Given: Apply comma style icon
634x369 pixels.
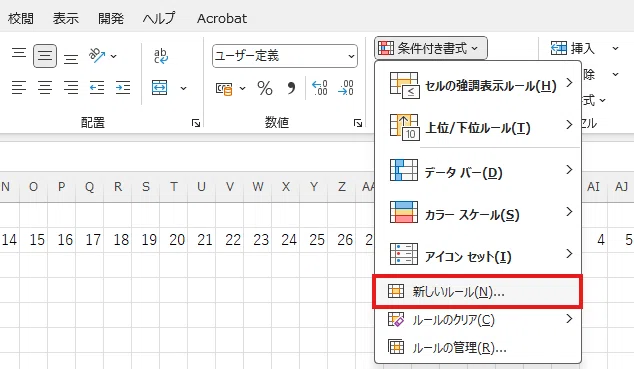Looking at the screenshot, I should [x=291, y=87].
